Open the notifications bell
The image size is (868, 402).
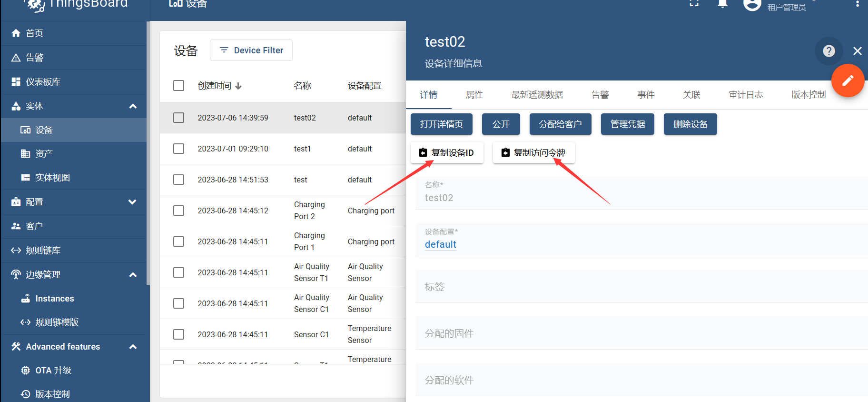click(723, 3)
